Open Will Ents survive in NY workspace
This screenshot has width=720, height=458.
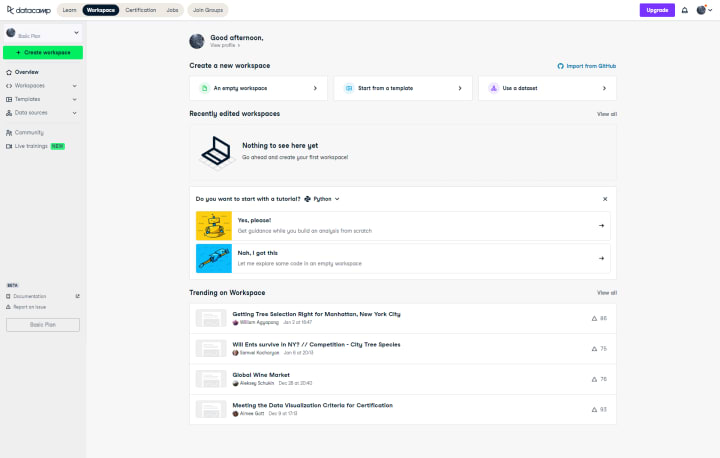316,345
